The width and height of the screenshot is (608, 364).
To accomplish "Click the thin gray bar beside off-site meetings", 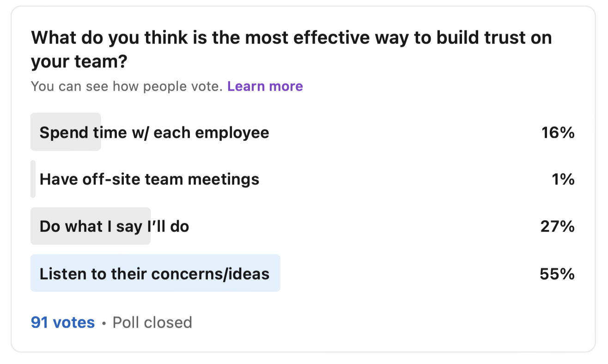I will click(x=33, y=179).
